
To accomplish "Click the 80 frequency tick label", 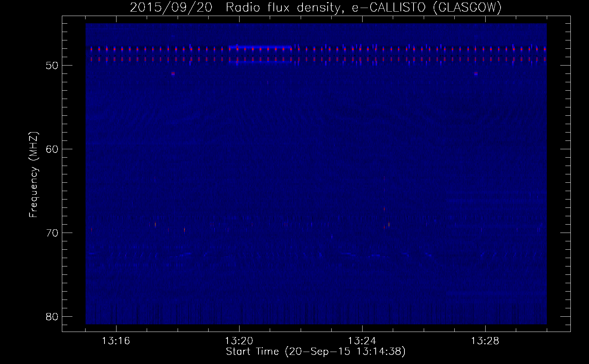I will (x=52, y=317).
